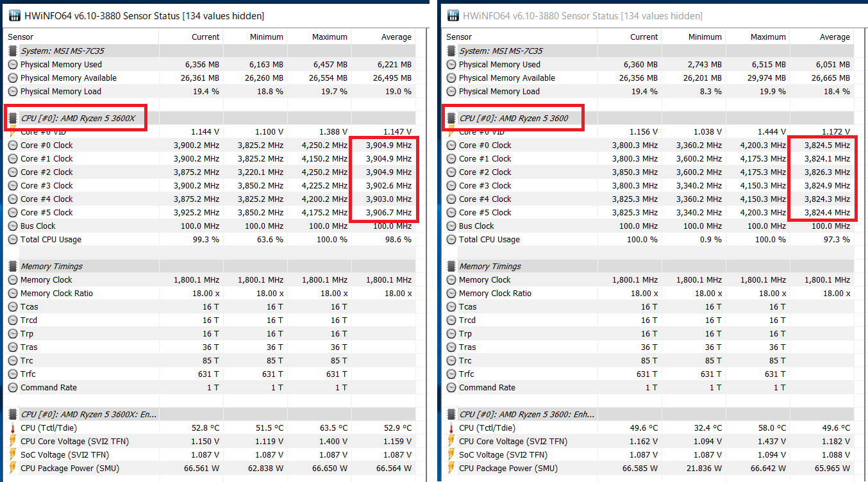The height and width of the screenshot is (482, 868).
Task: Click the clock icon next to Core #0 Clock in left window
Action: coord(13,145)
